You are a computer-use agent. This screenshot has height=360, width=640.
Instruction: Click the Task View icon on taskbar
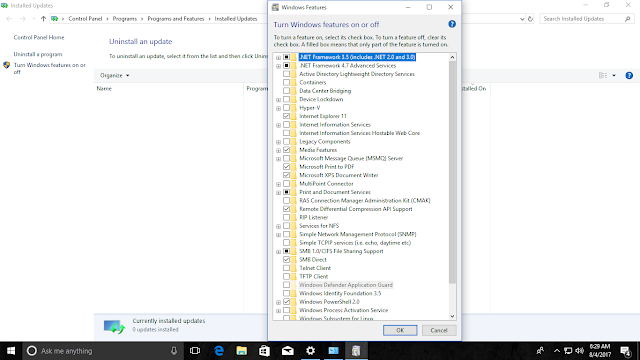(195, 351)
